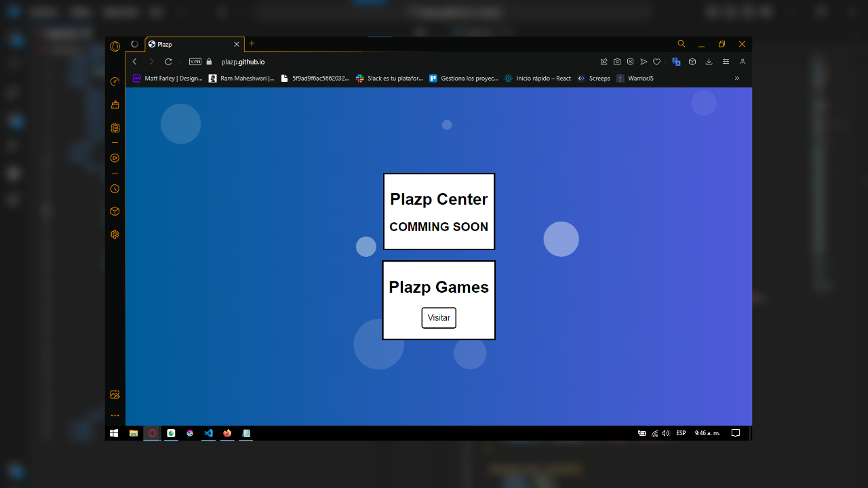Switch the ESP input language
The height and width of the screenshot is (488, 868).
[681, 433]
